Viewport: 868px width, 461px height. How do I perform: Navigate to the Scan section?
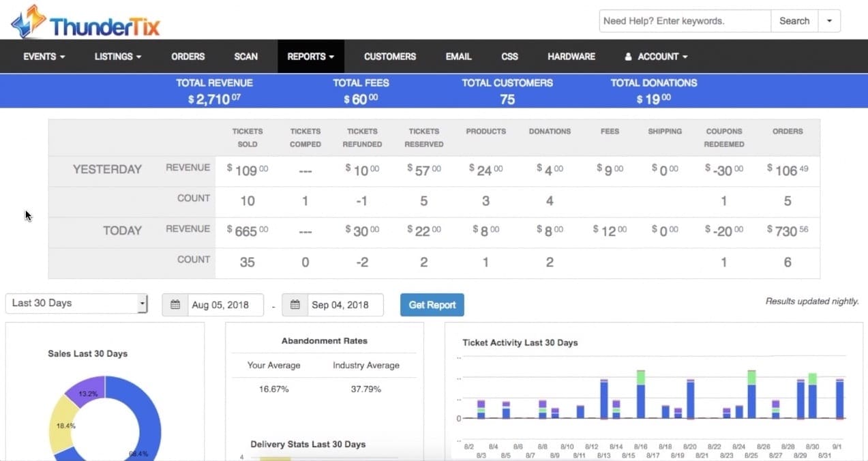[x=245, y=57]
